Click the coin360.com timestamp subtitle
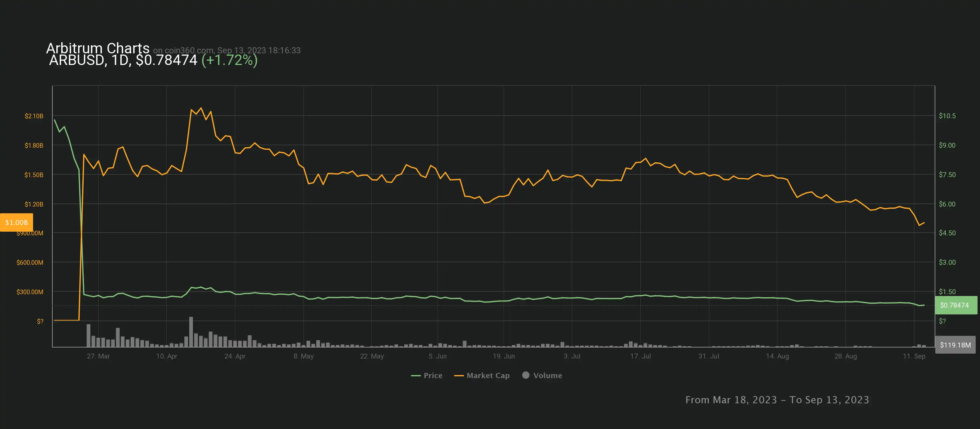 coord(227,50)
